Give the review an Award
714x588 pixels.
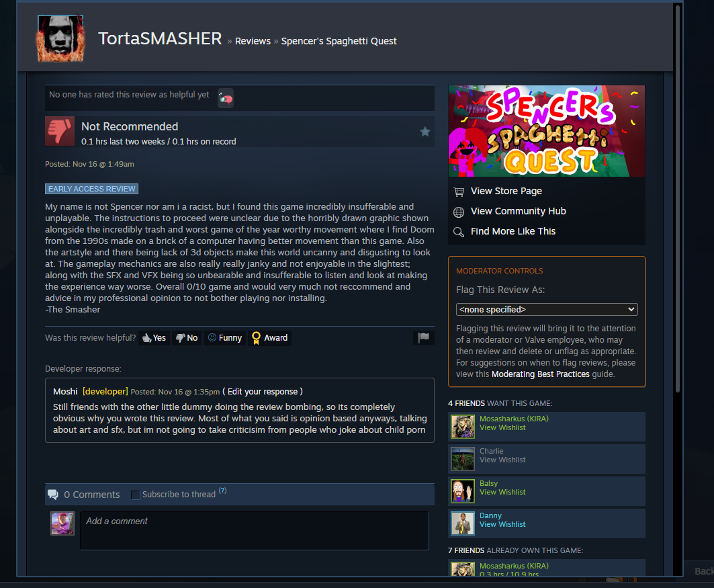click(269, 338)
